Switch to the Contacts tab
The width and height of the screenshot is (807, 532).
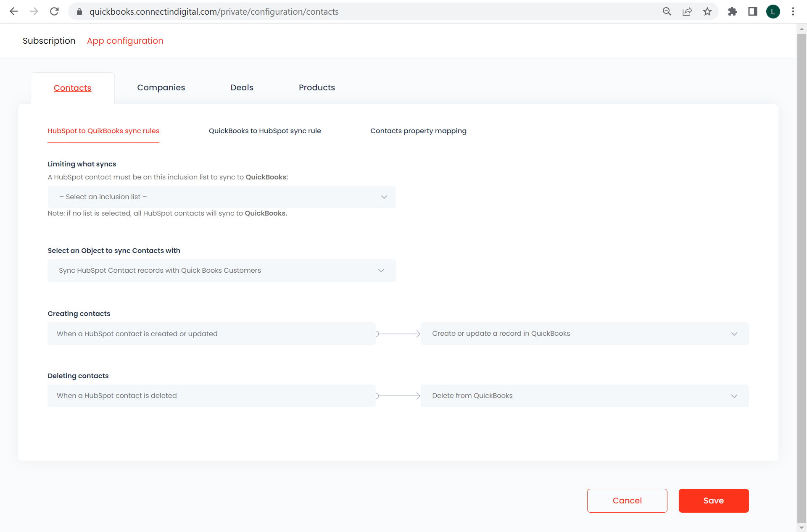(72, 88)
